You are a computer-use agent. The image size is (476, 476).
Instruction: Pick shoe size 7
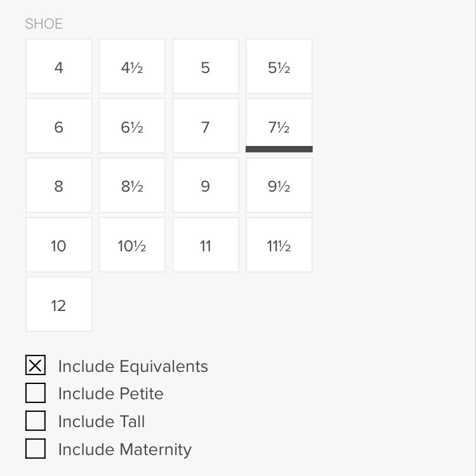tap(206, 126)
